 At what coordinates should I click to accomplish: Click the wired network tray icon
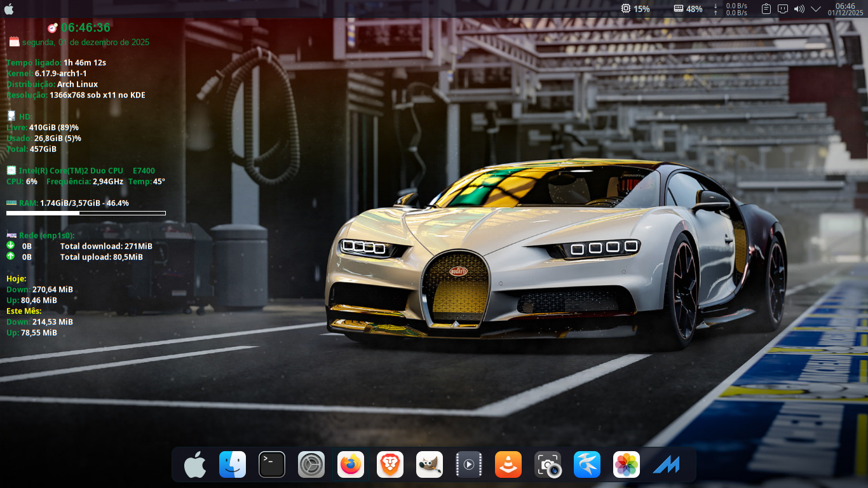point(783,9)
